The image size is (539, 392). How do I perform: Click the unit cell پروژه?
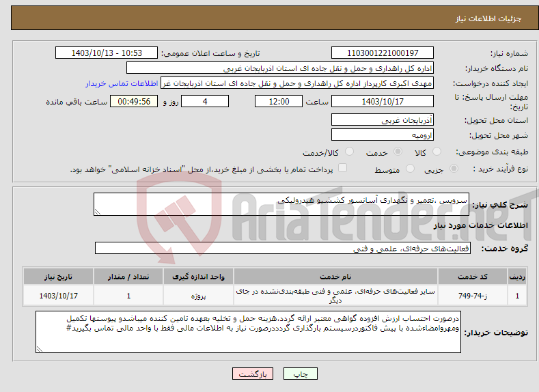[198, 296]
